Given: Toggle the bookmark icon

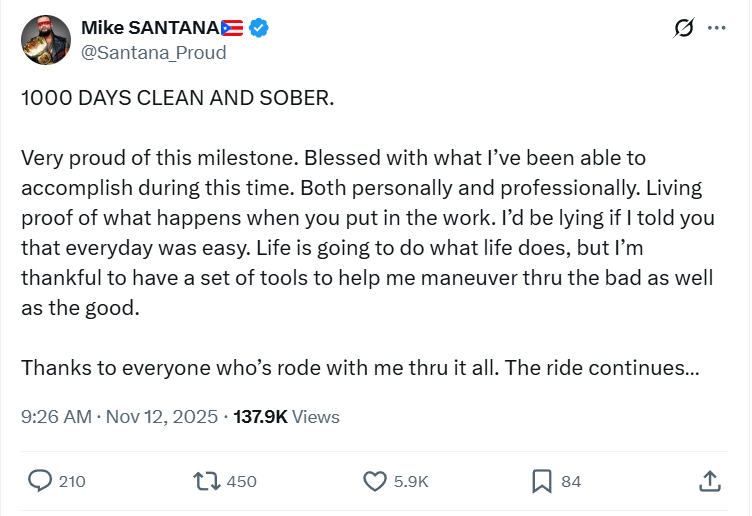Looking at the screenshot, I should (x=541, y=481).
